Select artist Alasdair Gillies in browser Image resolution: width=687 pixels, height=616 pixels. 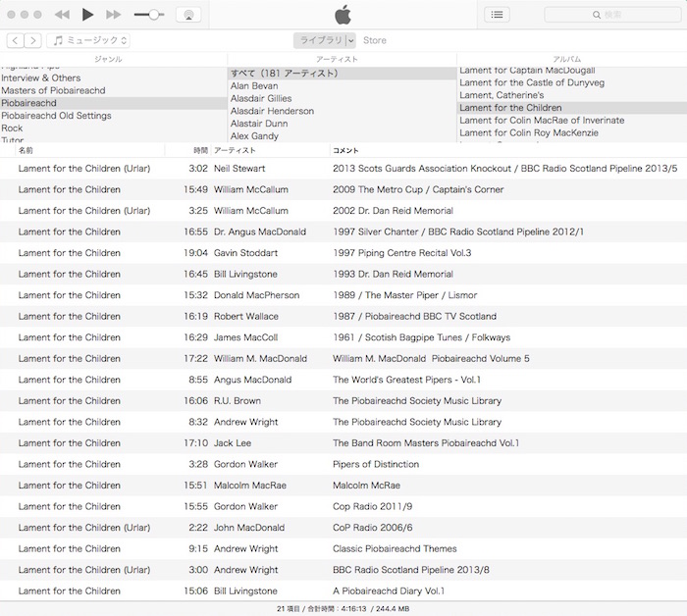pos(260,99)
